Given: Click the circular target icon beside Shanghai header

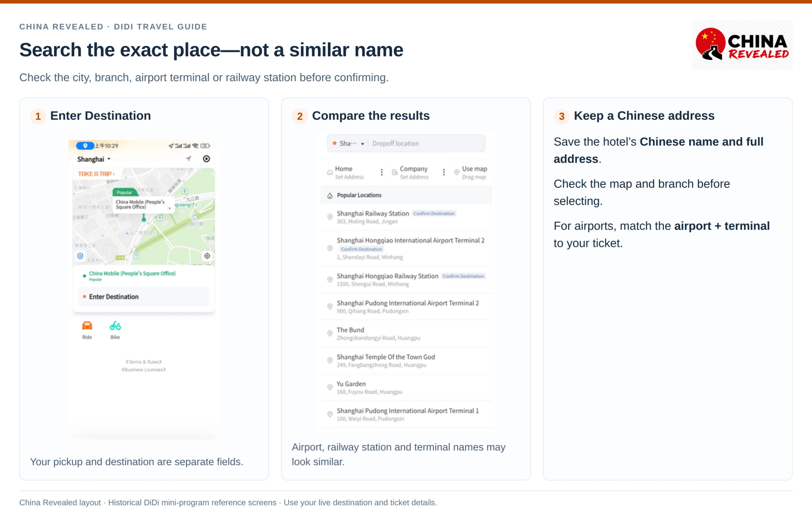Looking at the screenshot, I should [206, 159].
